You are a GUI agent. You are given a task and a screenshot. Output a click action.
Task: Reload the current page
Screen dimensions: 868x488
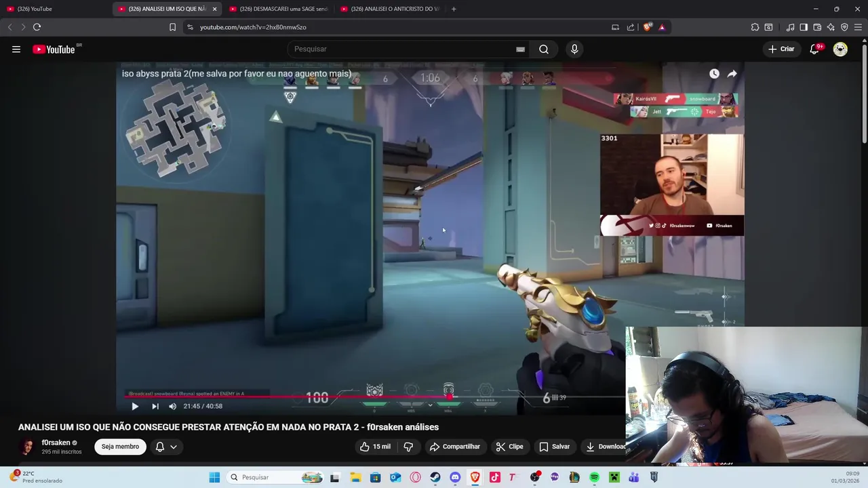pyautogui.click(x=37, y=27)
